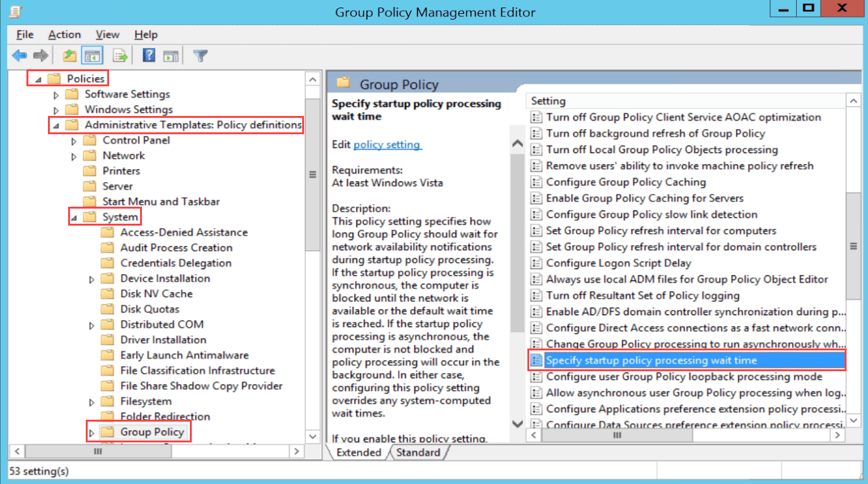
Task: Click the Forward arrow in toolbar
Action: (40, 56)
